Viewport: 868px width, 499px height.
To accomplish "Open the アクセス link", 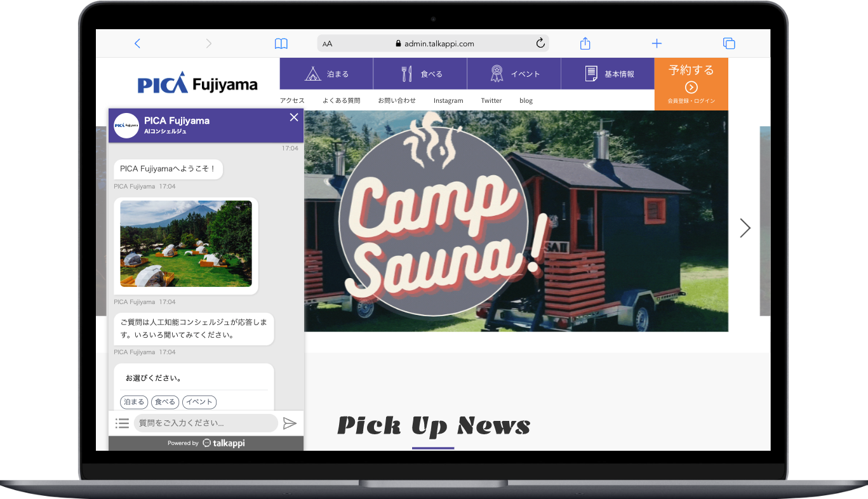I will 292,100.
